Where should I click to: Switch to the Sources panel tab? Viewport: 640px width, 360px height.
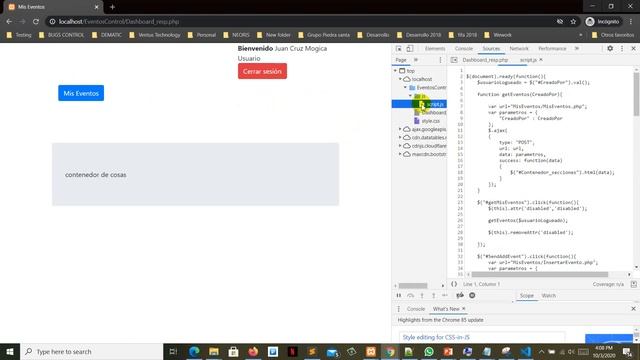click(x=491, y=49)
